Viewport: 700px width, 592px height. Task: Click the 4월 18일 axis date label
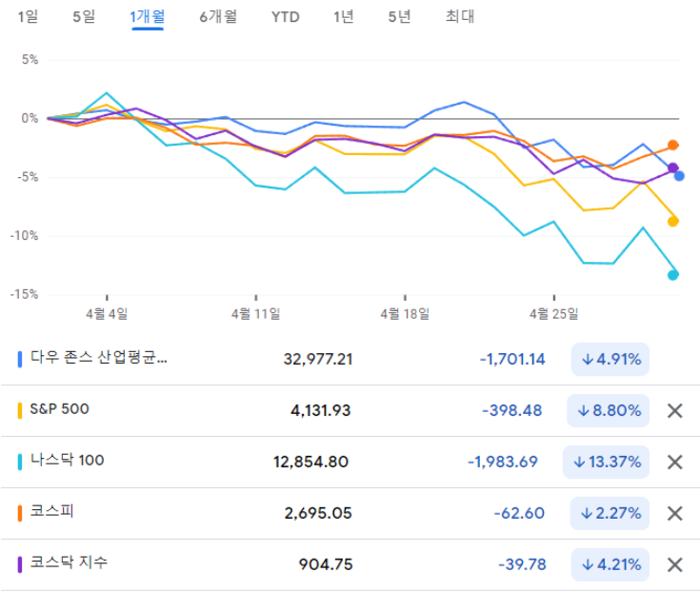tap(405, 314)
